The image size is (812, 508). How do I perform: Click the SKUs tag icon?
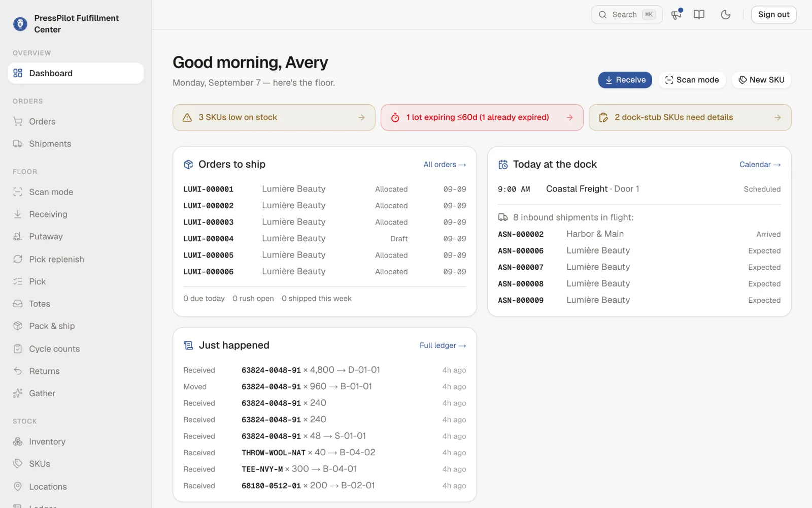coord(18,464)
